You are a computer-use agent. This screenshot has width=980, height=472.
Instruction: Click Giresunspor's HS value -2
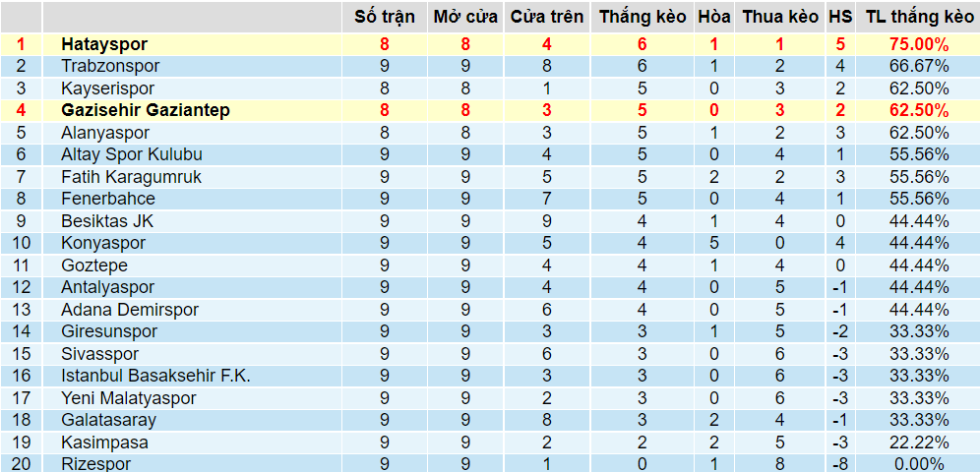click(x=840, y=331)
